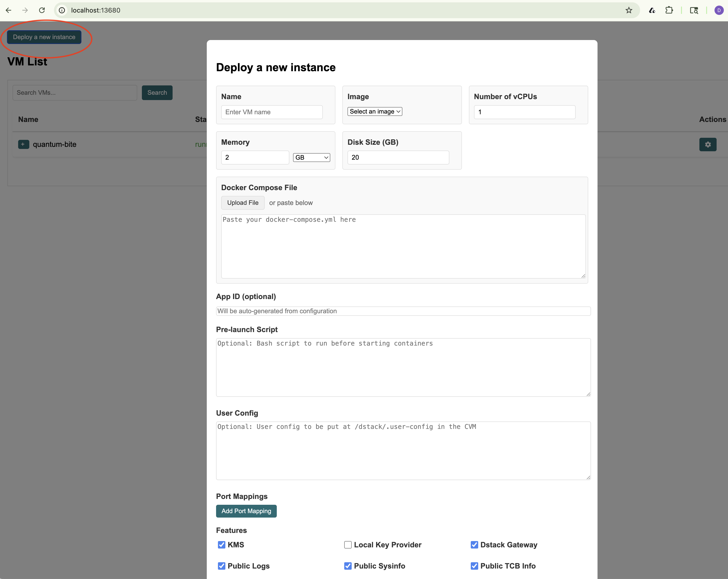Click Add Port Mapping
This screenshot has height=579, width=728.
pos(246,511)
